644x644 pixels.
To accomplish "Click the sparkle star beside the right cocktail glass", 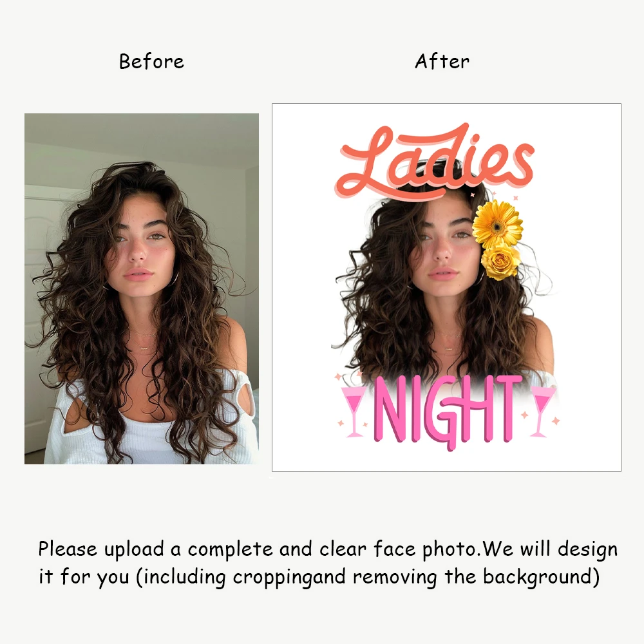I will click(556, 421).
